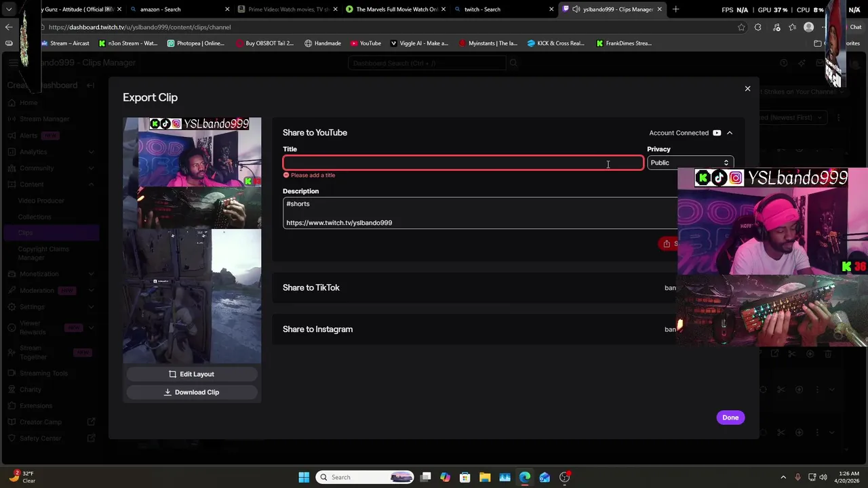The height and width of the screenshot is (488, 868).
Task: Open the Viggle AI bookmark
Action: click(x=419, y=43)
